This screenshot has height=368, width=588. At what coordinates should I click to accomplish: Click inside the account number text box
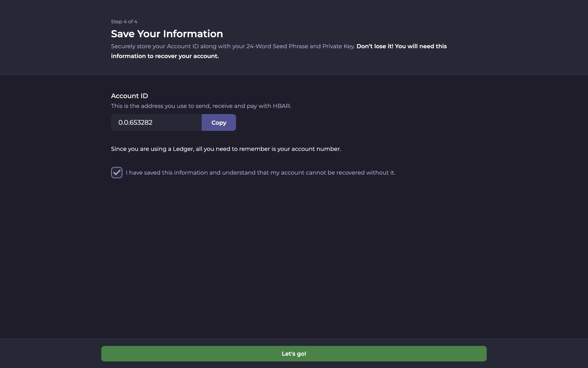coord(156,123)
